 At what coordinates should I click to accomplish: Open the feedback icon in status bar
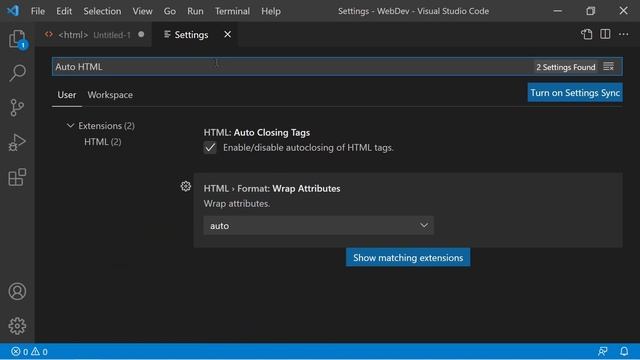602,351
